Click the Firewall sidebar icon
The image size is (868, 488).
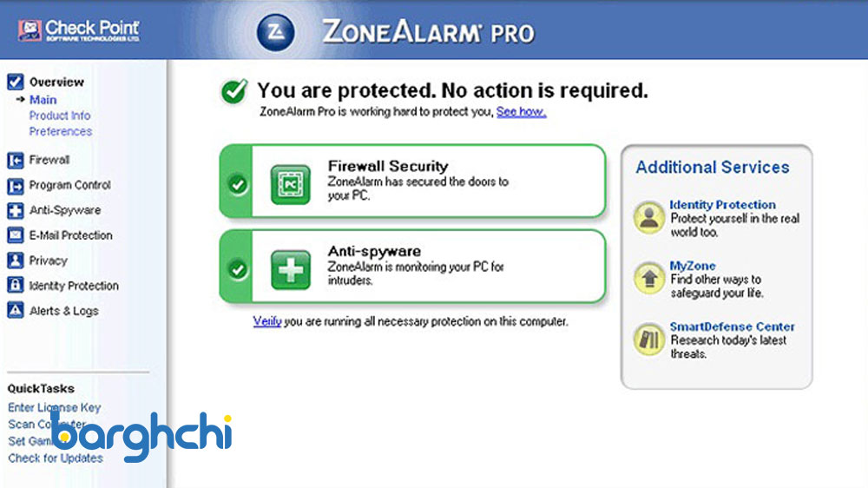click(15, 160)
